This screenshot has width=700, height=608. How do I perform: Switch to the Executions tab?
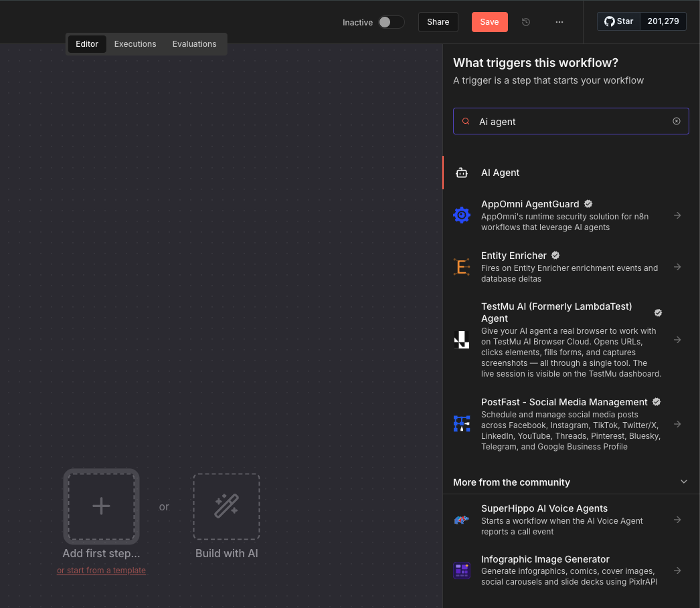coord(135,44)
